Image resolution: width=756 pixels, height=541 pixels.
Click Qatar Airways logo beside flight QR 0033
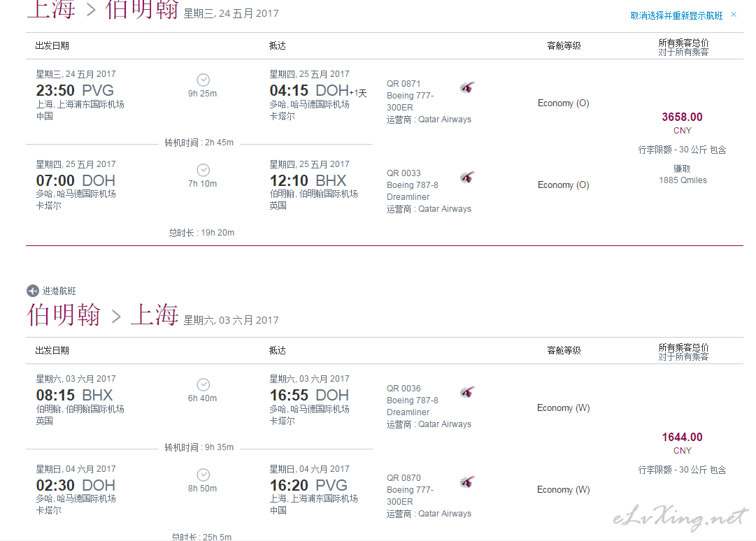click(x=467, y=177)
